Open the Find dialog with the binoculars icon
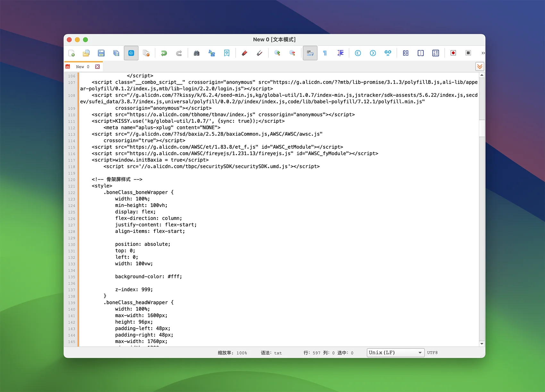The width and height of the screenshot is (545, 392). click(197, 53)
